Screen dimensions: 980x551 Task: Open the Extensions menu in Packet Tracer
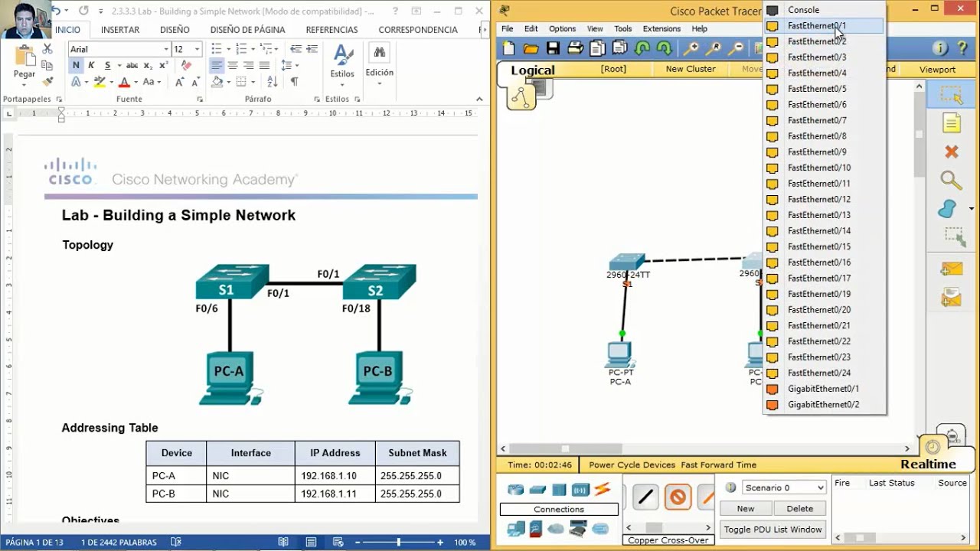[661, 29]
